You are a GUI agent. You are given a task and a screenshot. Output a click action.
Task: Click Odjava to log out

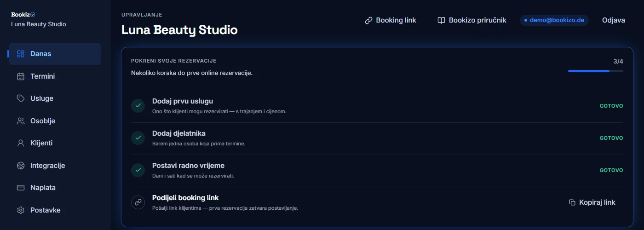[x=614, y=20]
